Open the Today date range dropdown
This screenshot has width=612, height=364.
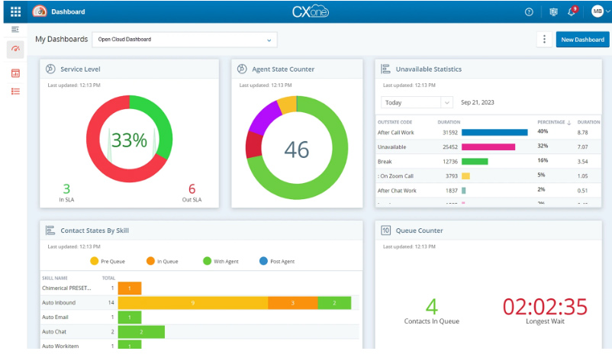pyautogui.click(x=417, y=102)
